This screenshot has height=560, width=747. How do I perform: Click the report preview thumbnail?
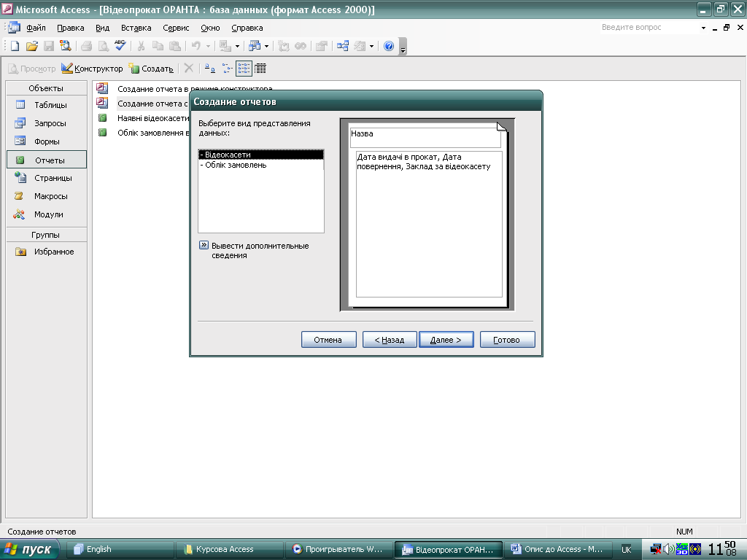pyautogui.click(x=427, y=215)
